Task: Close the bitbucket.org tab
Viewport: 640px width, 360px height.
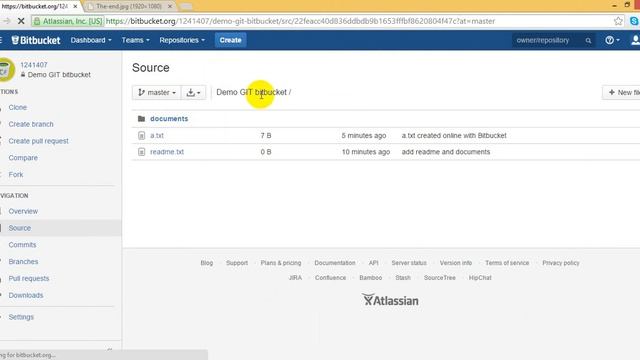Action: pos(75,6)
